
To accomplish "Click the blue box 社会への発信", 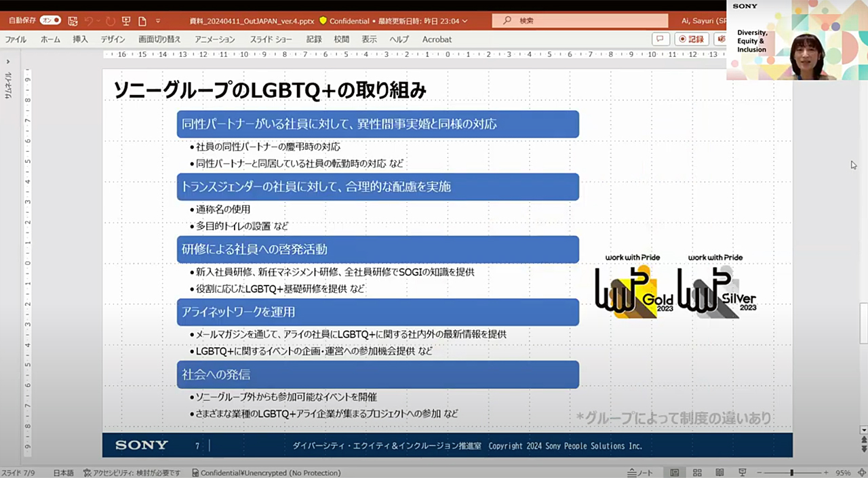I will point(378,374).
